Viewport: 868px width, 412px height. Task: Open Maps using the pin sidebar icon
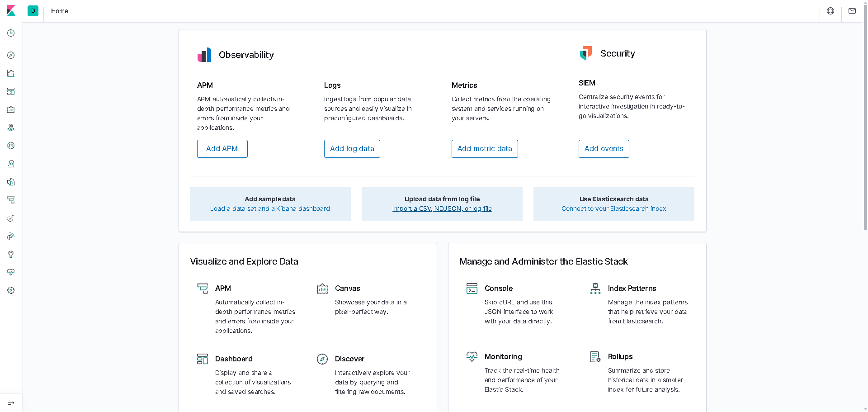pyautogui.click(x=11, y=128)
